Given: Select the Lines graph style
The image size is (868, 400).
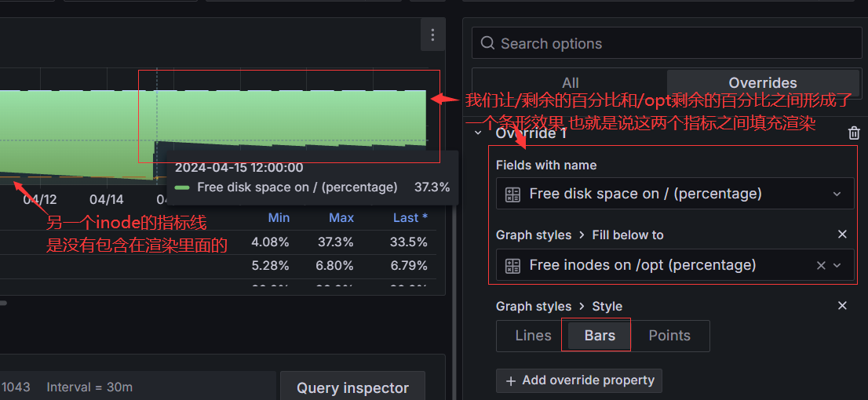Looking at the screenshot, I should [533, 336].
